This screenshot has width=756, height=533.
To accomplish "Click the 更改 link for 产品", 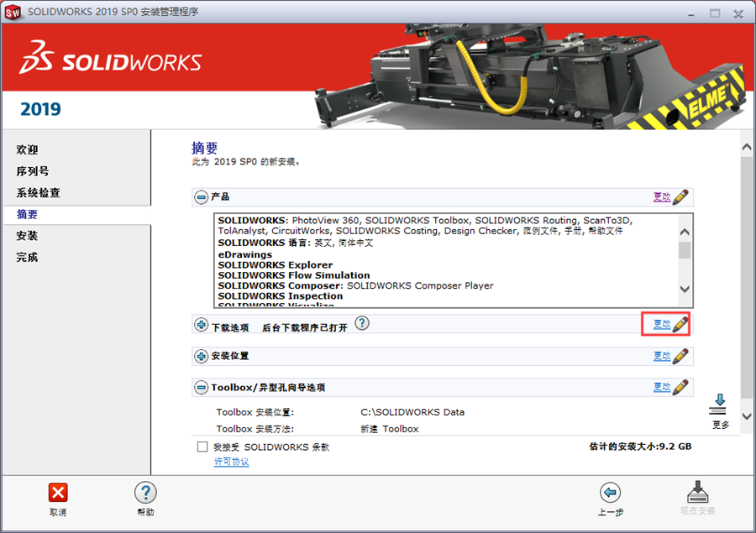I will click(x=662, y=196).
